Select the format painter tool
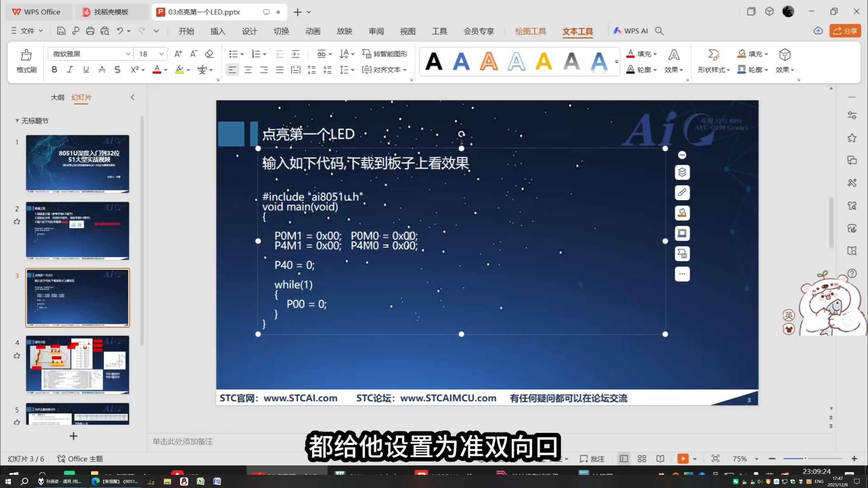The width and height of the screenshot is (868, 488). coord(26,61)
